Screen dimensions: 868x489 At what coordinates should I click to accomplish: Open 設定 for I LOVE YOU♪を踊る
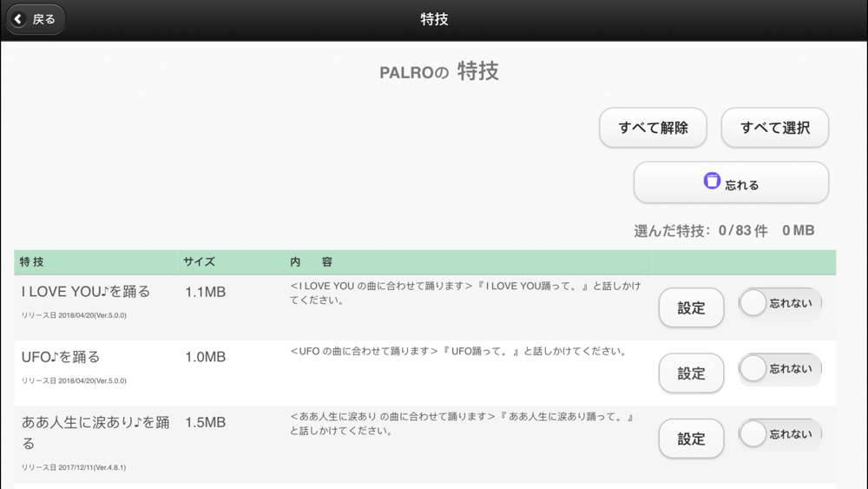(692, 308)
